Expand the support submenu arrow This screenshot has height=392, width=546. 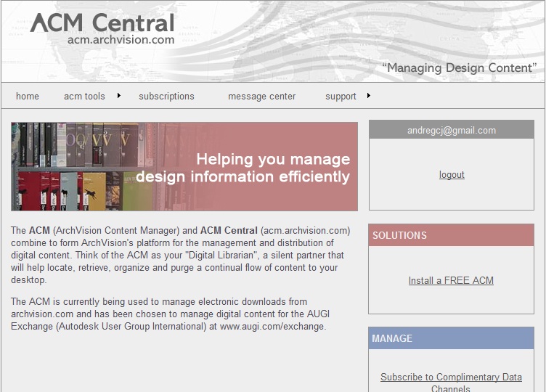[369, 95]
